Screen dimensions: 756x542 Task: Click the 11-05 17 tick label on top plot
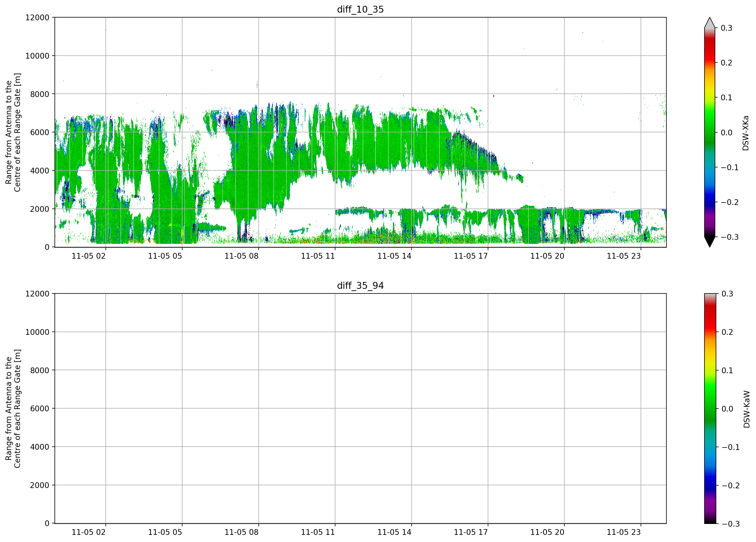(471, 256)
